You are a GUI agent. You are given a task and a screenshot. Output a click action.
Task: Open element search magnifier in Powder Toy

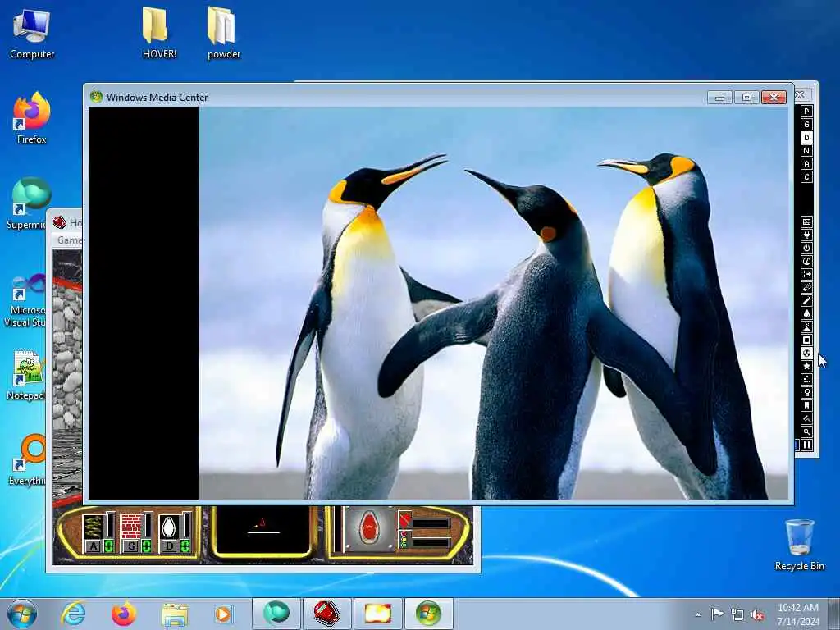pyautogui.click(x=806, y=431)
